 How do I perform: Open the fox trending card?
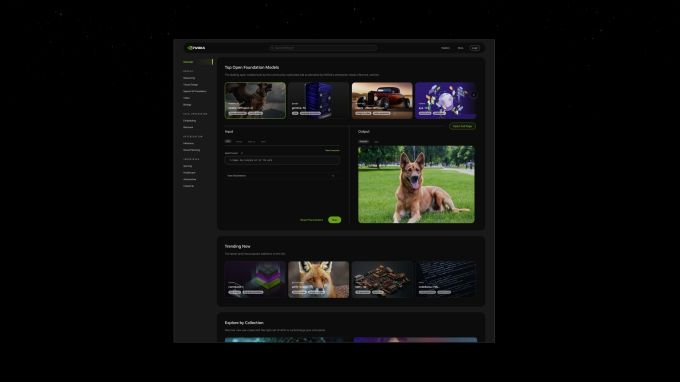318,279
